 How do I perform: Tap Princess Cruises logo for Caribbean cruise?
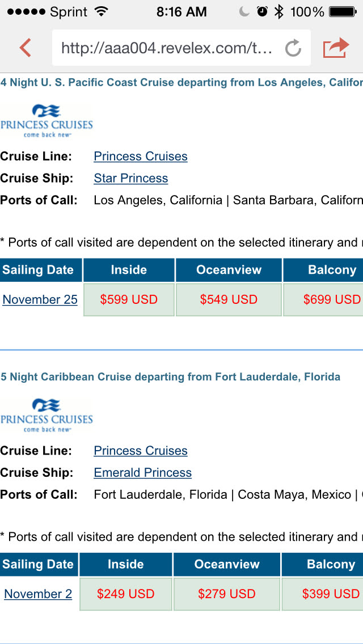pos(47,415)
